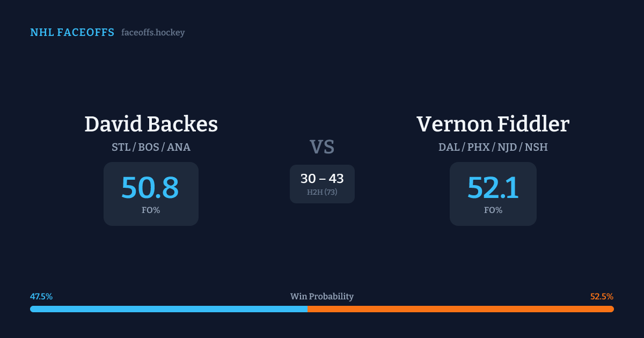Click the VS text between players
The width and height of the screenshot is (644, 338).
click(322, 147)
